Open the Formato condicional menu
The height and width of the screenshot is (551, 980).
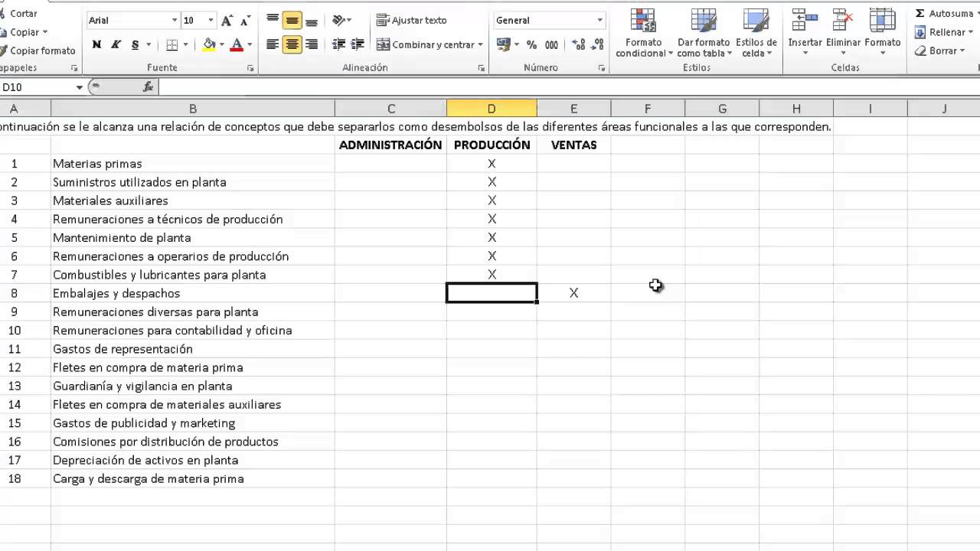pyautogui.click(x=644, y=33)
